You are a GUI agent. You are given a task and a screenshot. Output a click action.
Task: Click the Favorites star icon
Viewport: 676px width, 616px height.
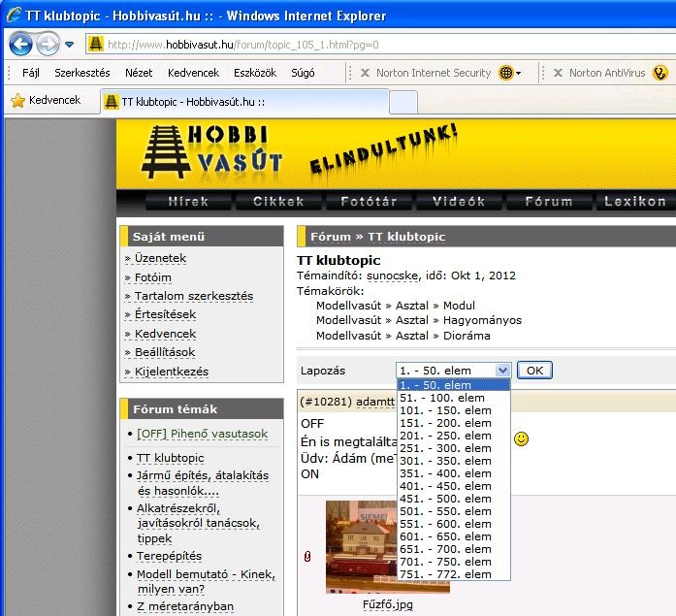coord(17,101)
